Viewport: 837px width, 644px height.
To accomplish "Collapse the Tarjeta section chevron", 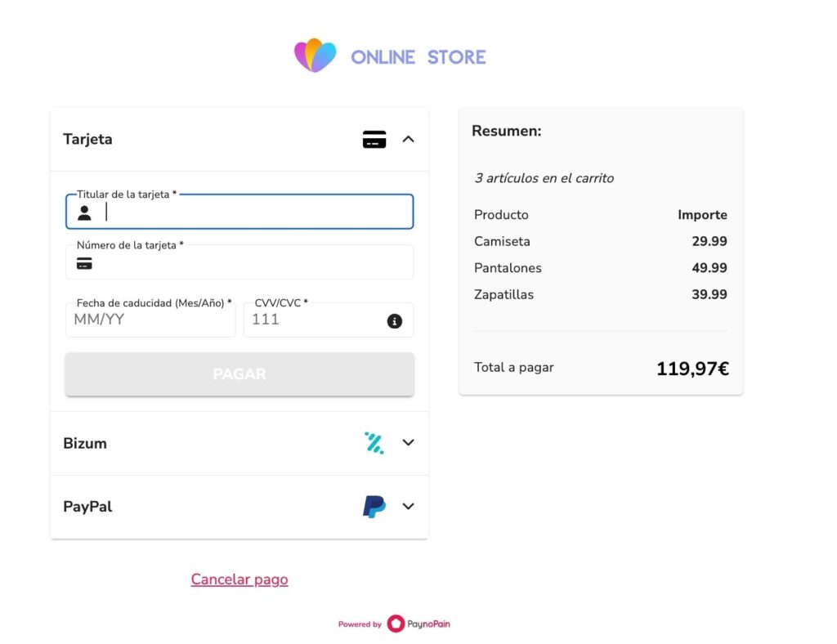I will (409, 140).
